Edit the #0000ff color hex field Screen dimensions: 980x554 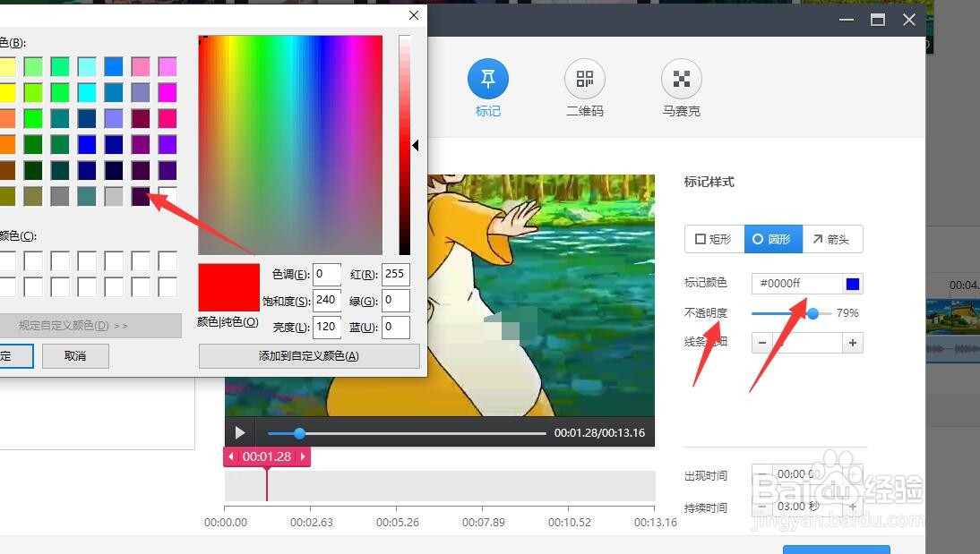[797, 284]
